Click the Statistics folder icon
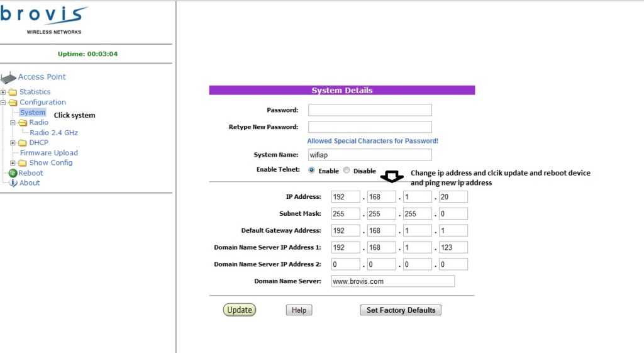This screenshot has height=353, width=644. pos(13,92)
